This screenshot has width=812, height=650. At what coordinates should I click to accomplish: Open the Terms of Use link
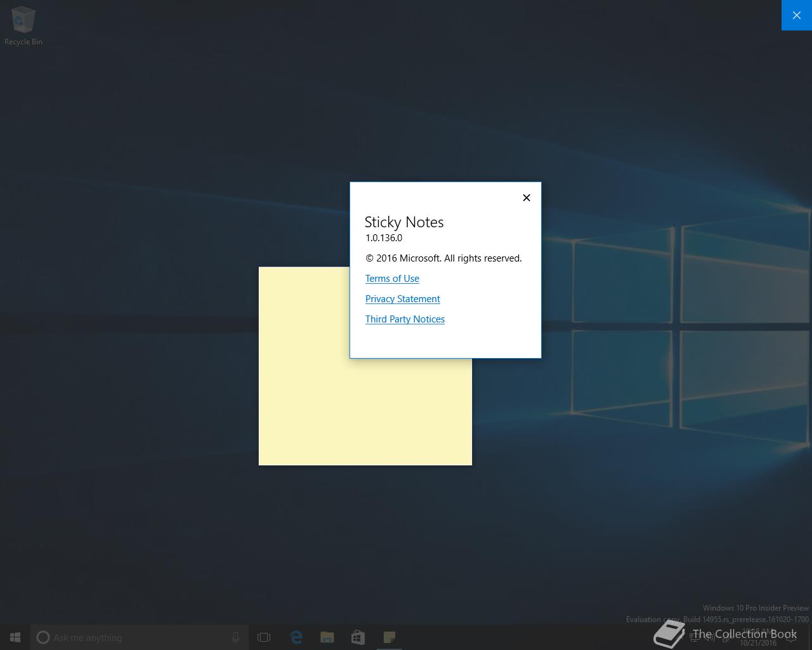[x=392, y=279]
